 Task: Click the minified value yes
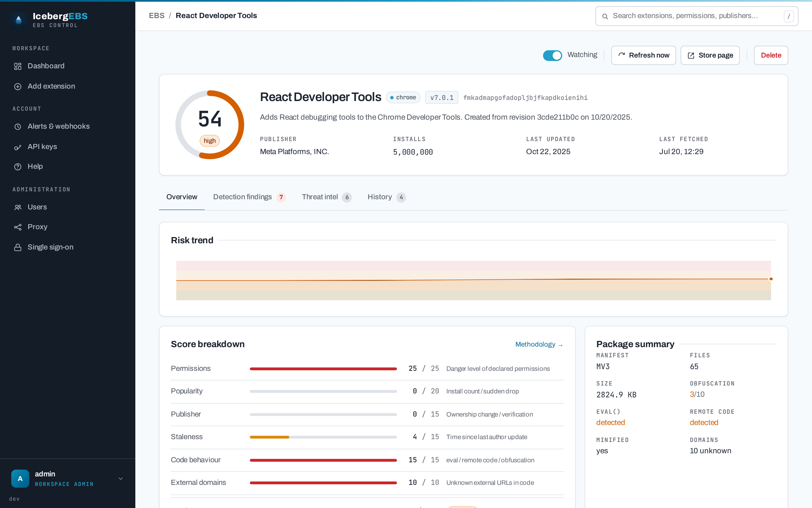(602, 451)
